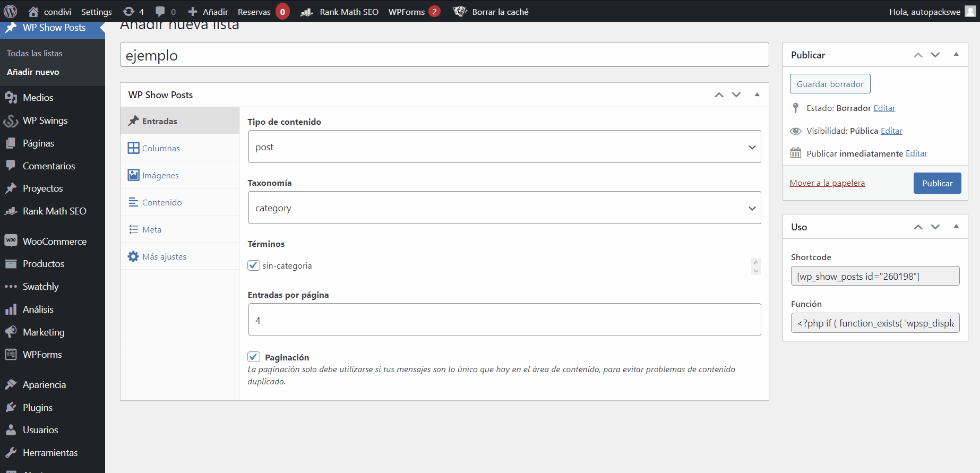980x473 pixels.
Task: Click Mover a la papelera link
Action: (827, 183)
